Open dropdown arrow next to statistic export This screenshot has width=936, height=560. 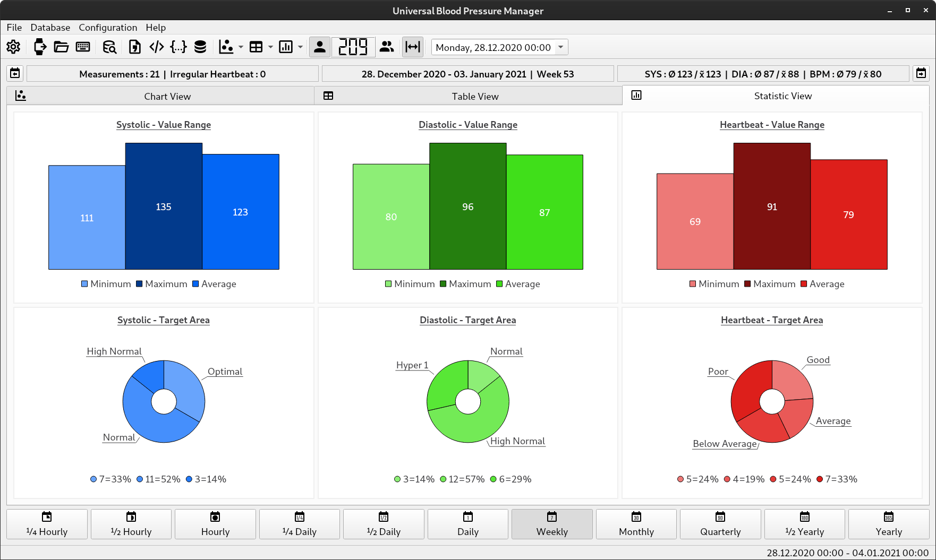[300, 47]
